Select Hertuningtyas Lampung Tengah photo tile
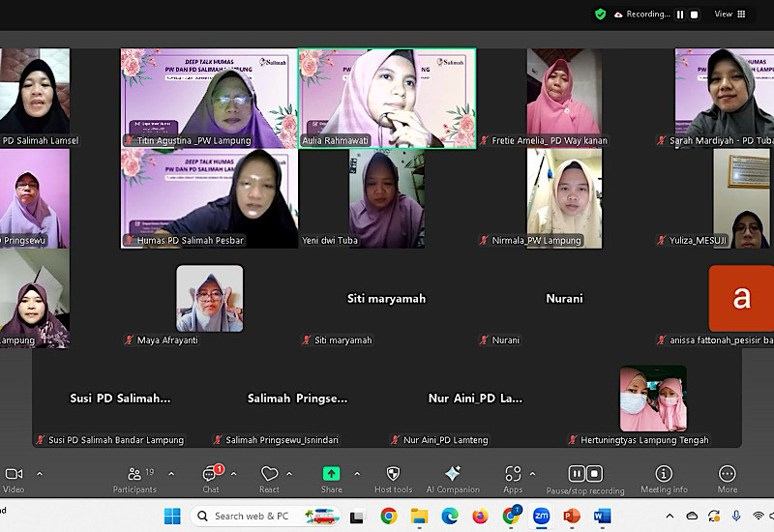Viewport: 774px width, 532px height. point(653,399)
